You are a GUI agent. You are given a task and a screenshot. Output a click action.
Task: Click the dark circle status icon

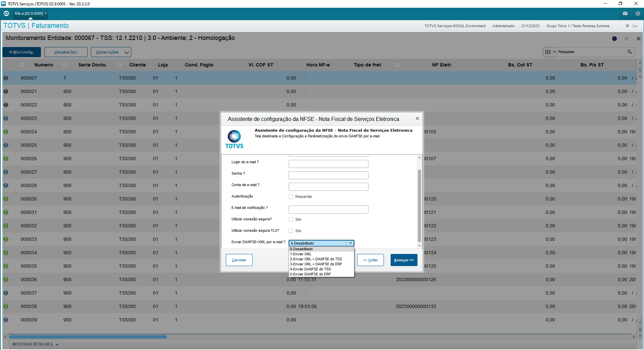(x=614, y=39)
